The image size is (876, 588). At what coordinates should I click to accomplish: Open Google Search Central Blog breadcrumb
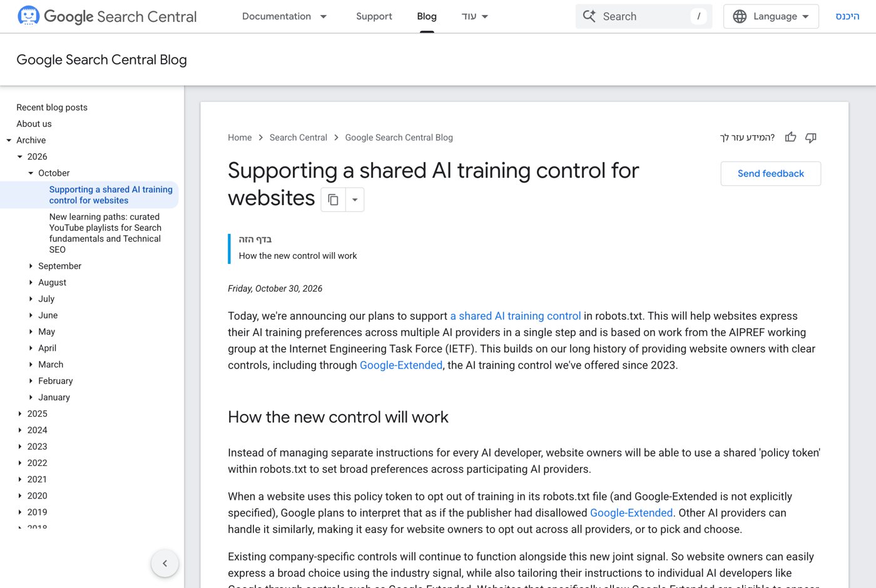tap(399, 138)
